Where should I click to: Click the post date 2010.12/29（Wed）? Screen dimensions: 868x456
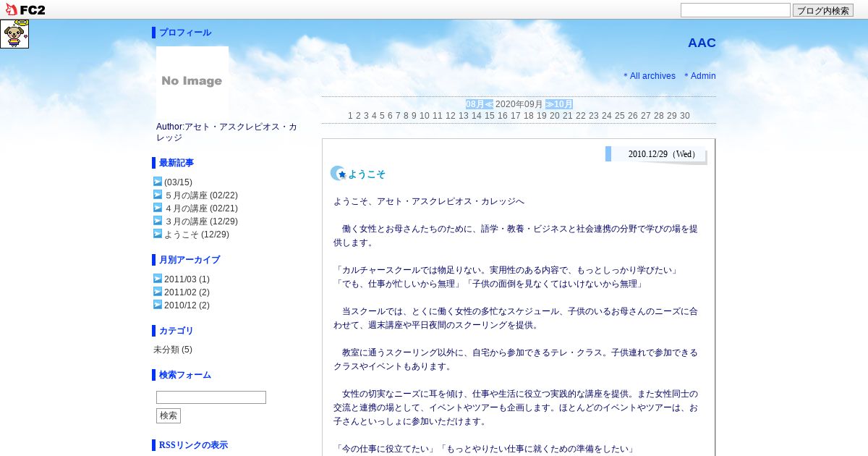pyautogui.click(x=664, y=154)
